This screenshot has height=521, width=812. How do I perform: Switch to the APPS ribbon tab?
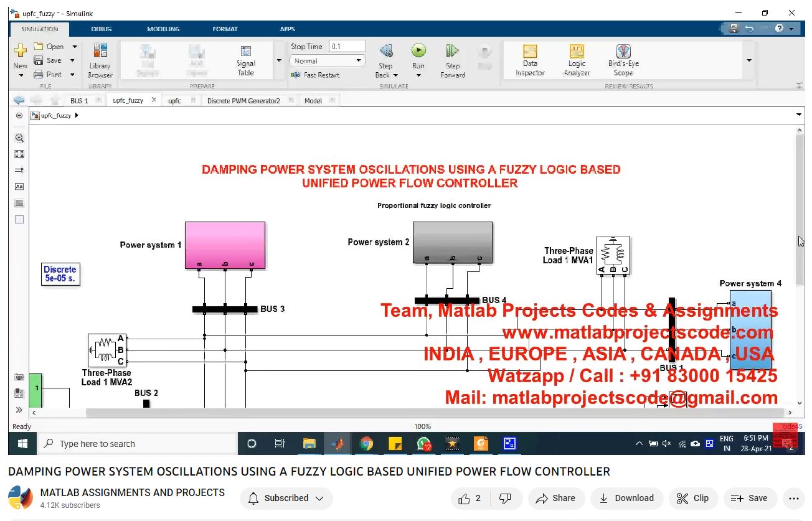[x=287, y=29]
